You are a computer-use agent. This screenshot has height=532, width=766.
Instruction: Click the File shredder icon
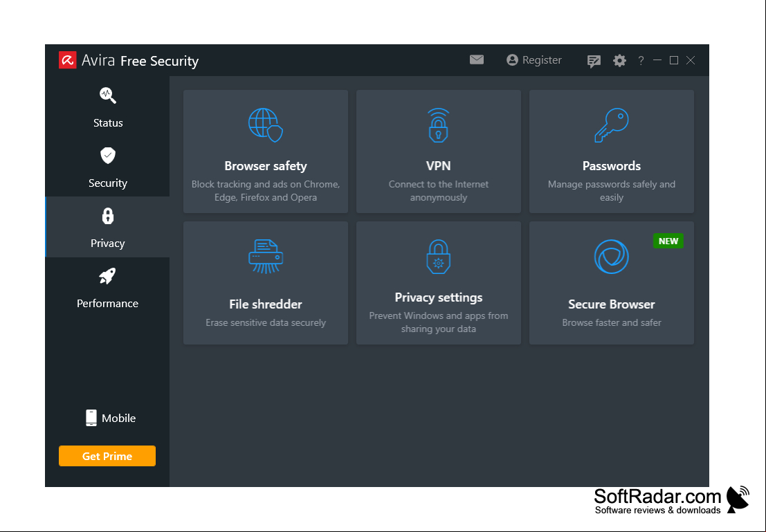point(265,257)
